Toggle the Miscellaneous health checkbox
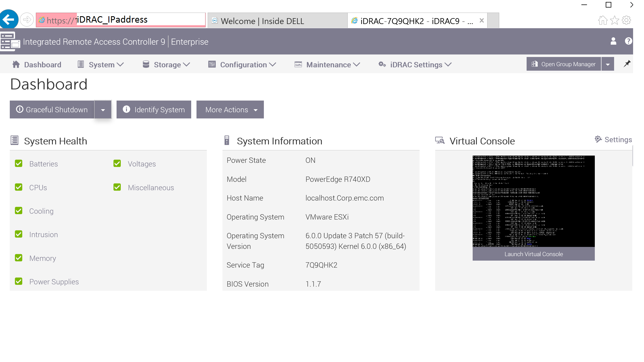The height and width of the screenshot is (362, 644). pos(117,187)
